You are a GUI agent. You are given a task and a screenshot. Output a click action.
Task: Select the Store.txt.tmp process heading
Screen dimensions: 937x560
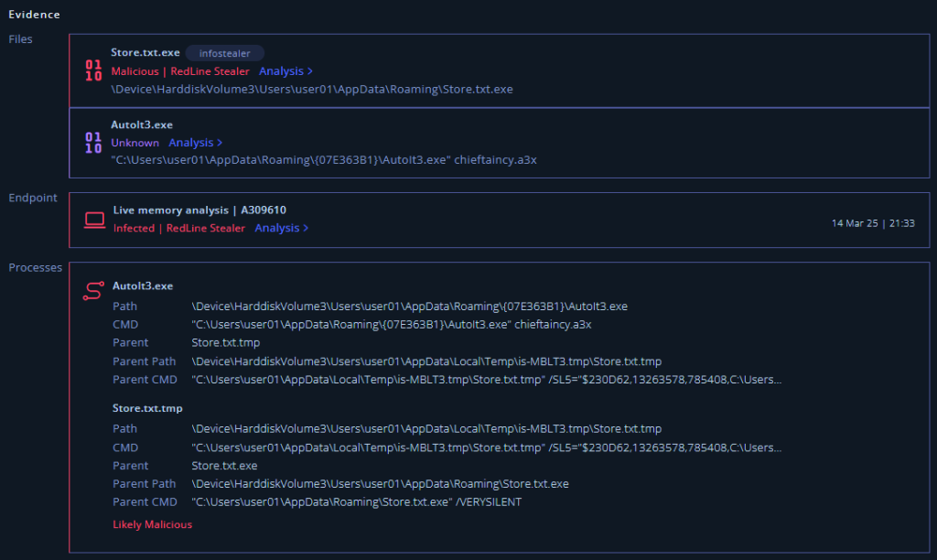tap(147, 408)
